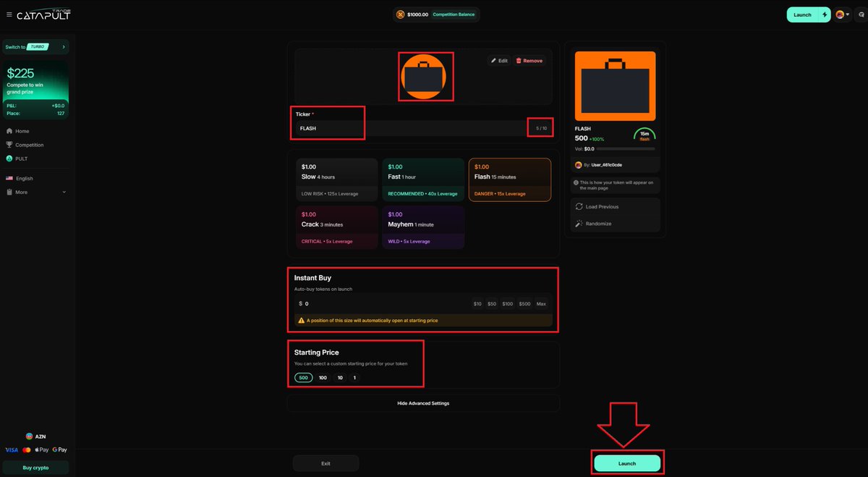Focus the Ticker field containing FLASH
This screenshot has width=868, height=477.
(423, 128)
